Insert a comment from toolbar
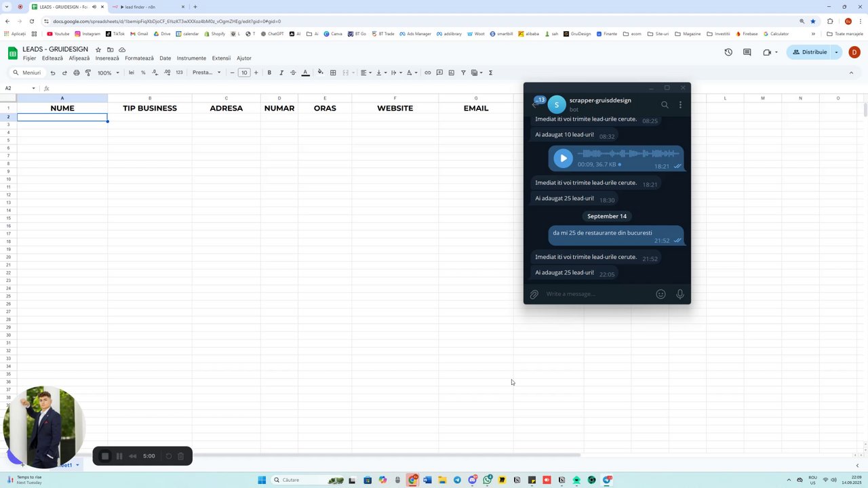 (439, 73)
